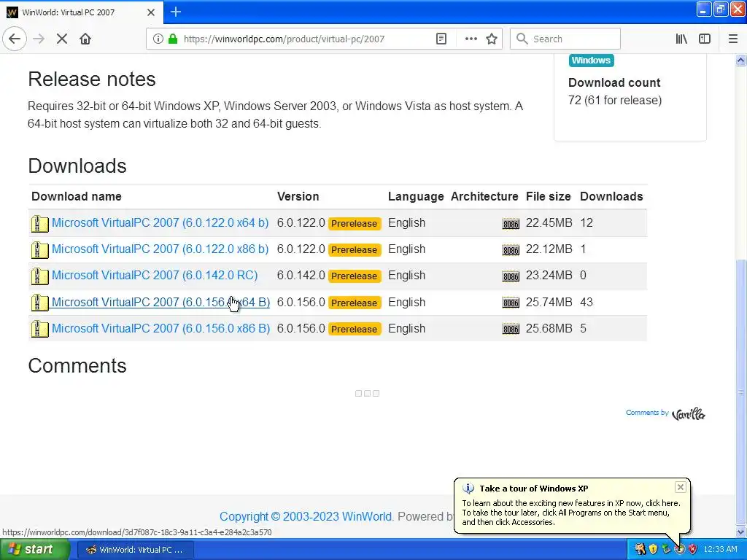Click the Comments by Vanilla link
This screenshot has width=747, height=560.
coord(665,413)
